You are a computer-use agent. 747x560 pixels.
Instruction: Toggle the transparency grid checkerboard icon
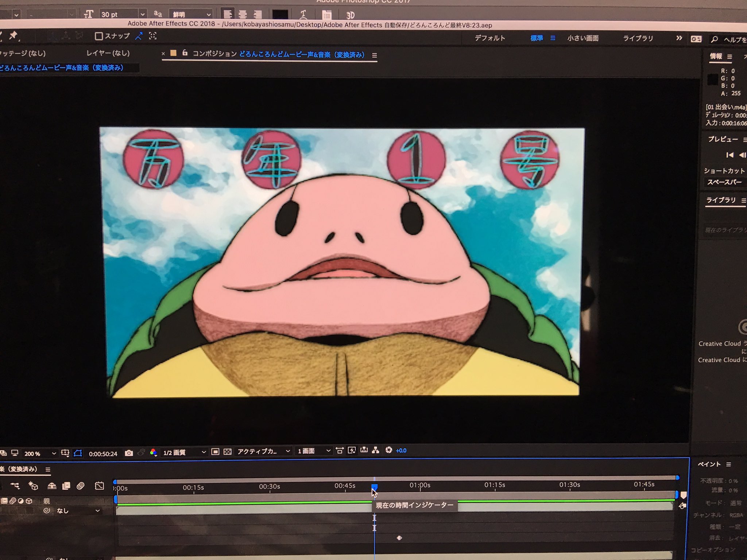pos(227,452)
